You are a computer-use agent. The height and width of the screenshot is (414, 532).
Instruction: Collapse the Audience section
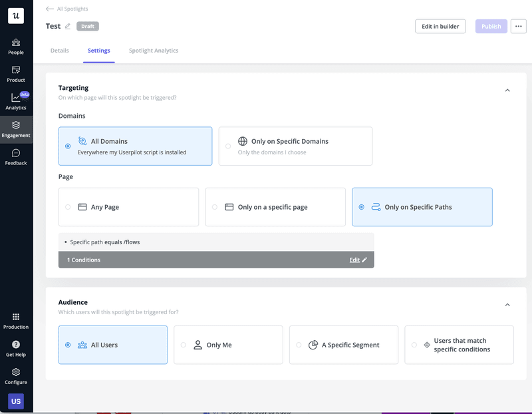pyautogui.click(x=507, y=304)
